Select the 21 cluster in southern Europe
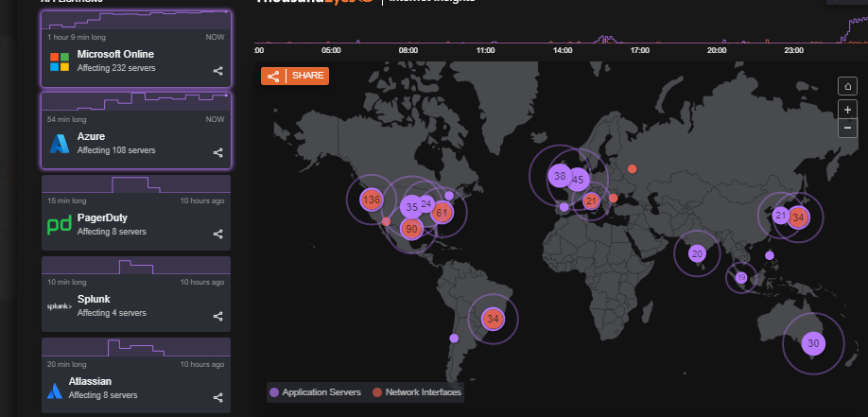Screen dimensions: 868x417 (591, 201)
